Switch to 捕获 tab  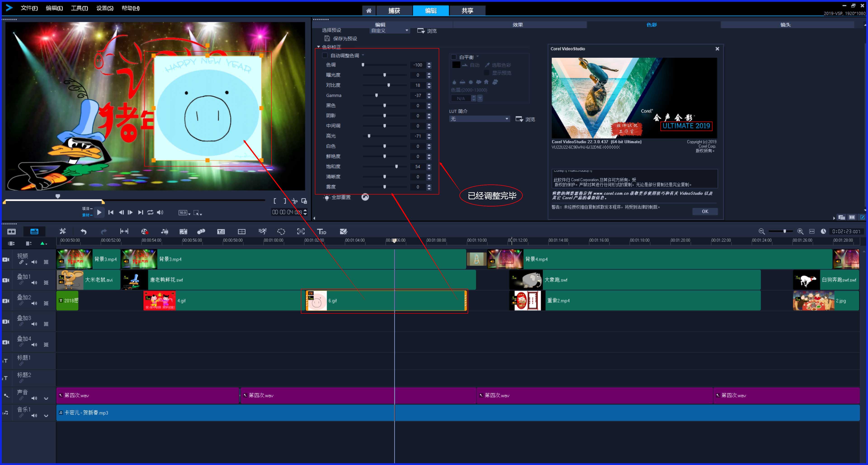394,11
